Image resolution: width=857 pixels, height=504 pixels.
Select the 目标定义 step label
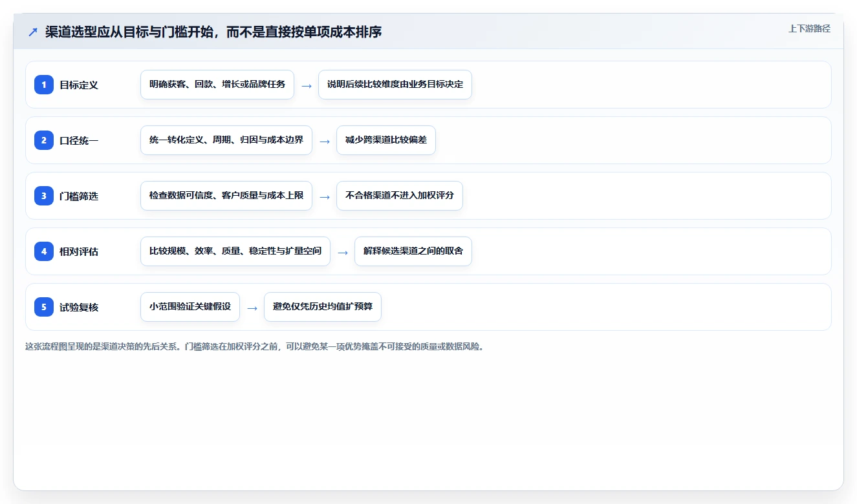click(79, 85)
